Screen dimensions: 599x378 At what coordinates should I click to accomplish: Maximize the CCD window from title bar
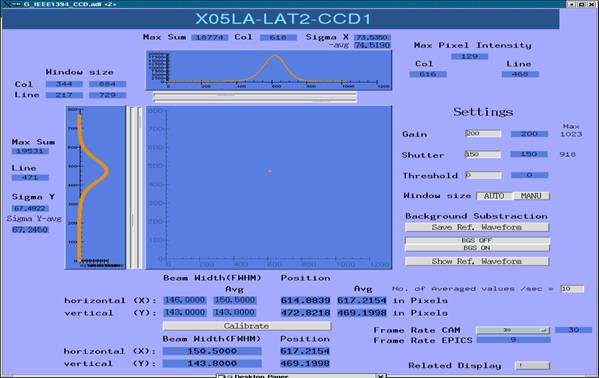[581, 4]
